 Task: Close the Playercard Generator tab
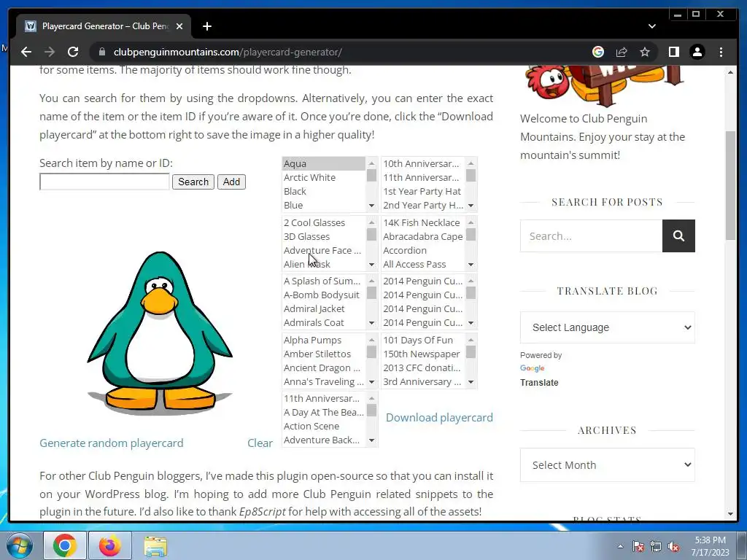pyautogui.click(x=179, y=26)
